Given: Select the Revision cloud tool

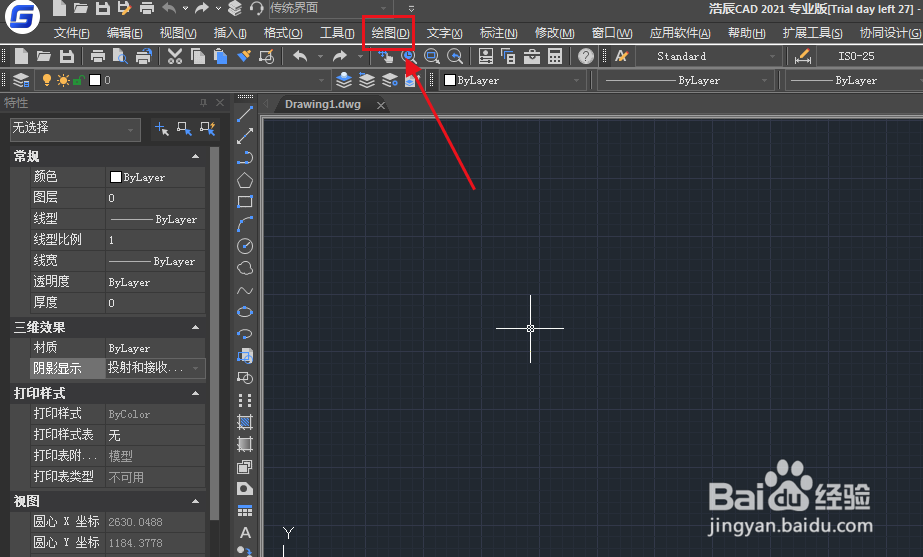Looking at the screenshot, I should [x=245, y=268].
